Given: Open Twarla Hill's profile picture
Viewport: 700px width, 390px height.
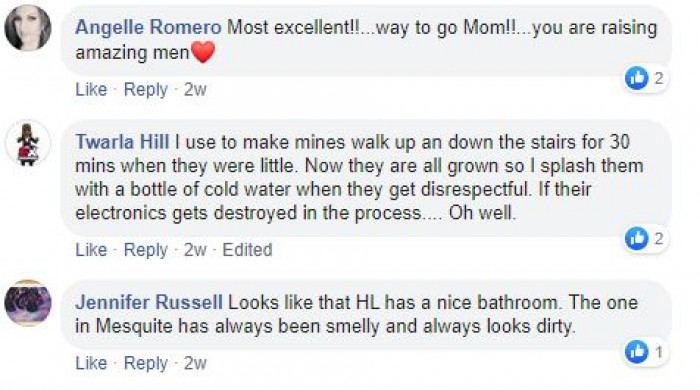Looking at the screenshot, I should (28, 143).
